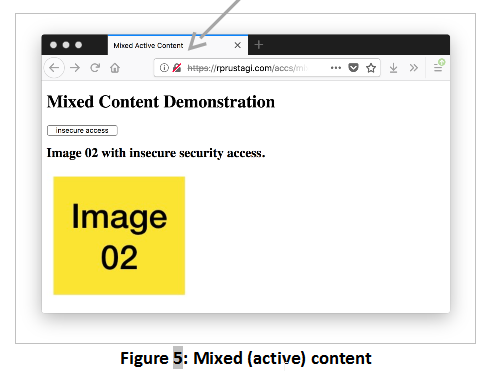Image resolution: width=492 pixels, height=371 pixels.
Task: Open the downloads arrow icon
Action: tap(393, 68)
